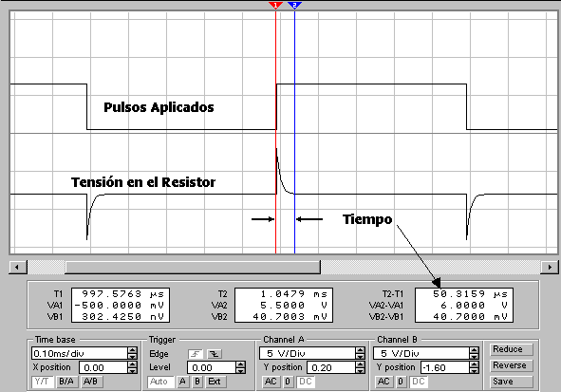Choose Ext trigger source
This screenshot has height=392, width=561.
click(x=215, y=382)
